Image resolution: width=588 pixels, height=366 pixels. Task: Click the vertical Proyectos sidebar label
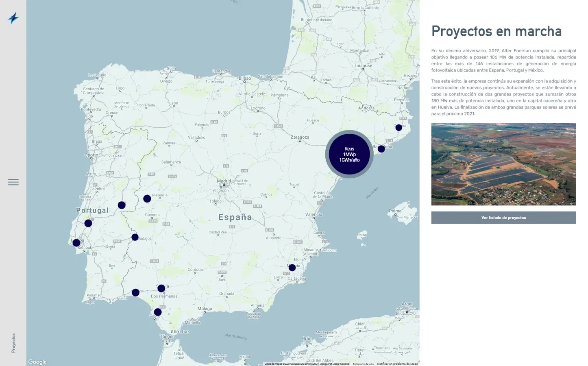[x=13, y=343]
